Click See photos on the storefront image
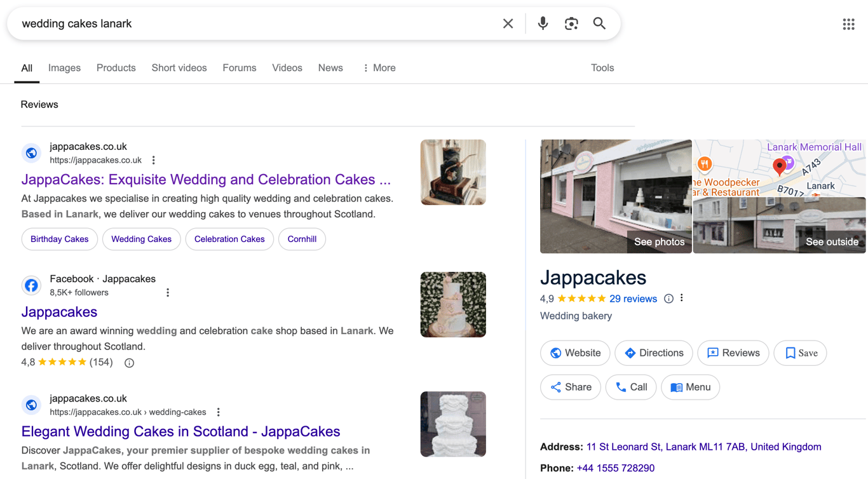Viewport: 868px width, 479px height. click(659, 242)
